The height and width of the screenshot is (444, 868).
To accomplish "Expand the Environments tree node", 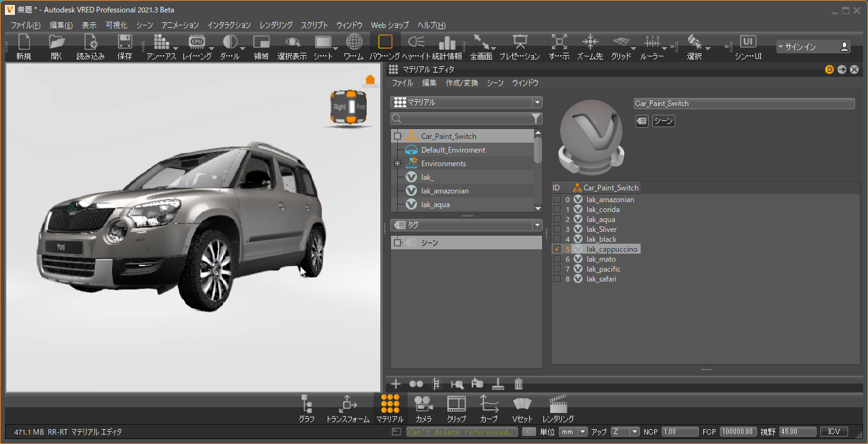I will pyautogui.click(x=397, y=164).
